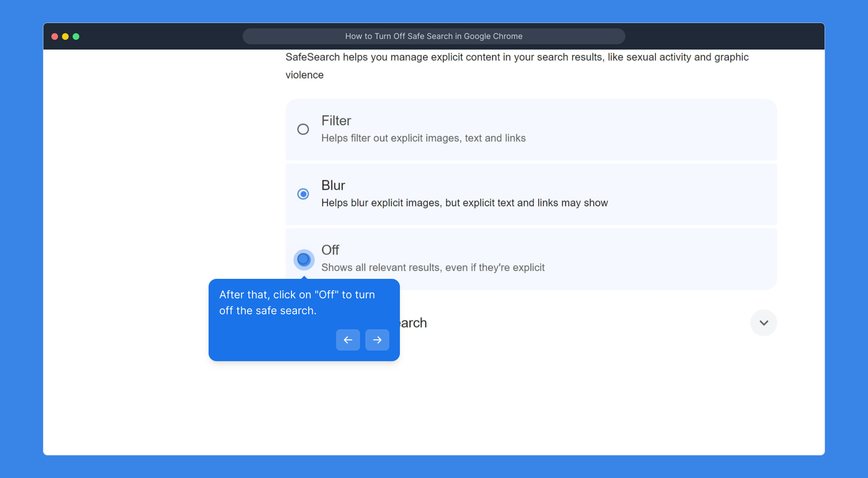Click the tooltip's small pointer under Off
868x478 pixels.
(304, 278)
